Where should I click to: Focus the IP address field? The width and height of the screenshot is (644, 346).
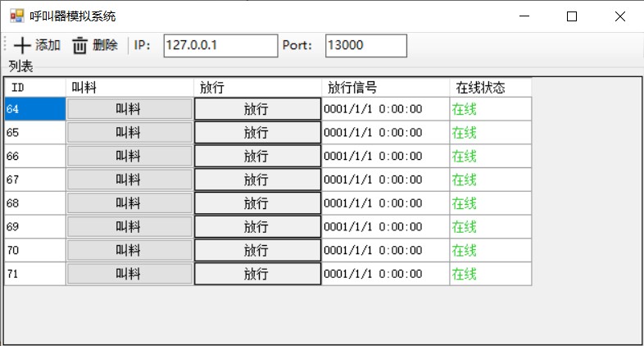tap(220, 46)
